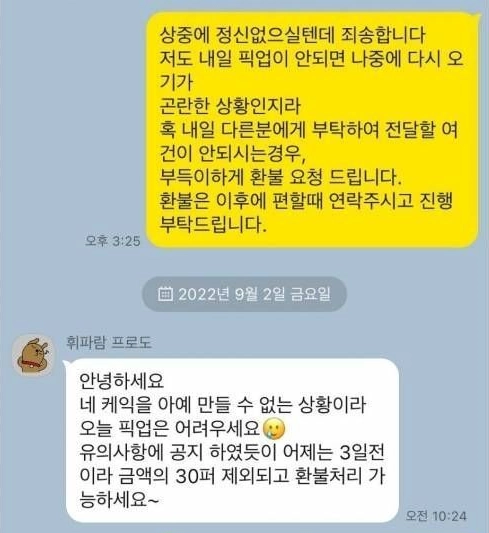This screenshot has height=533, width=489.
Task: Select the text 오늘 픽업은 어려우세요
Action: click(170, 429)
